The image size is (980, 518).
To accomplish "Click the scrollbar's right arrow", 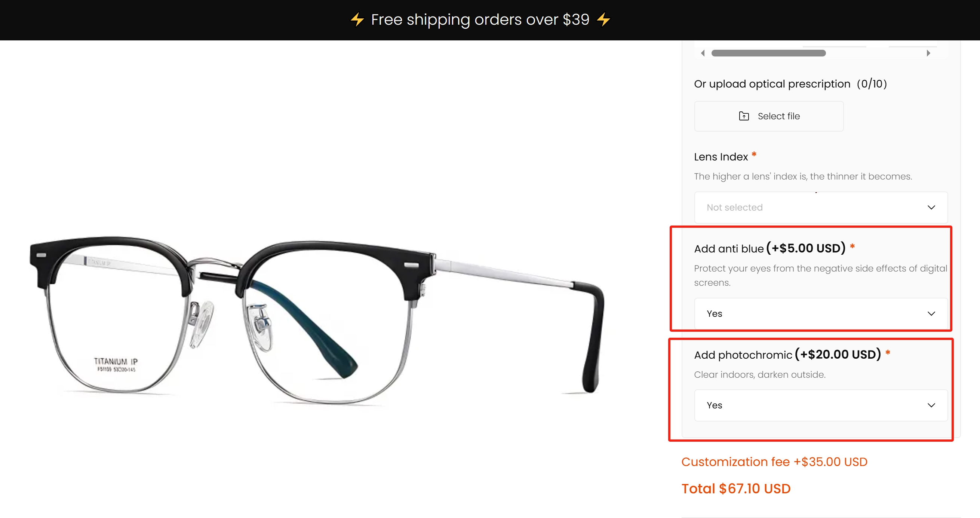I will pyautogui.click(x=928, y=53).
